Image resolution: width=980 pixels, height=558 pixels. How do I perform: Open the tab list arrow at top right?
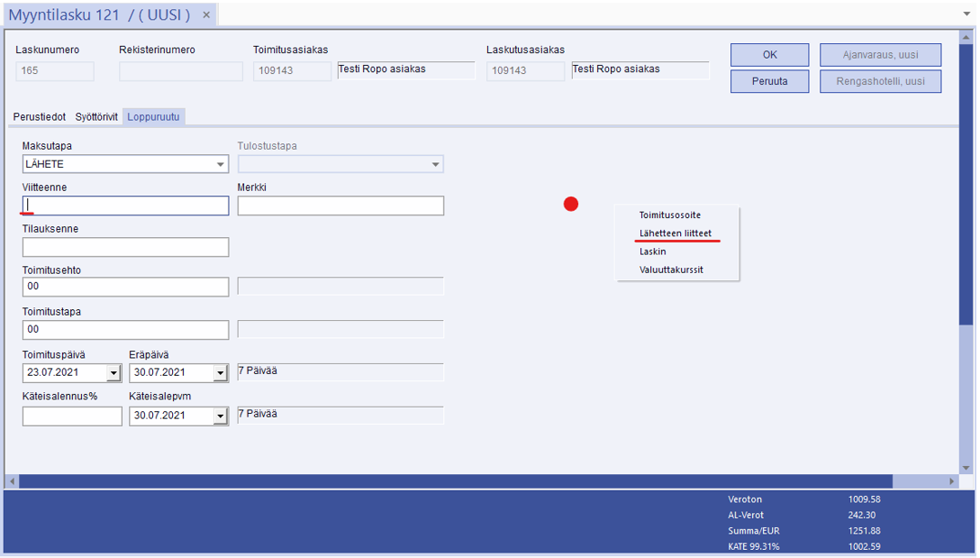(967, 14)
